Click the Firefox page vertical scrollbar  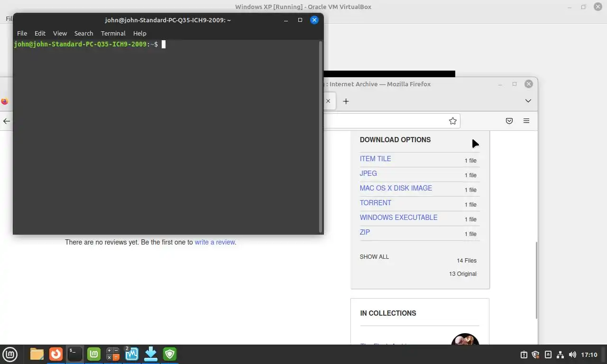tap(536, 280)
